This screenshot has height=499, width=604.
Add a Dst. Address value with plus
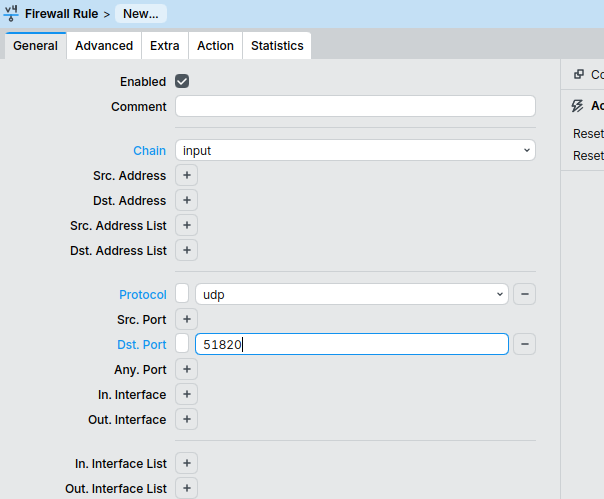pos(187,200)
